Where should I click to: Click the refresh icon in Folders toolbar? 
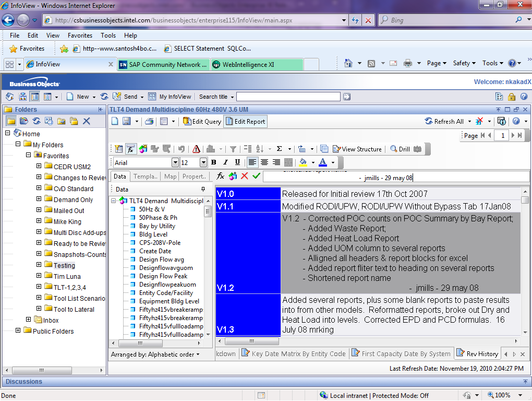[x=37, y=121]
